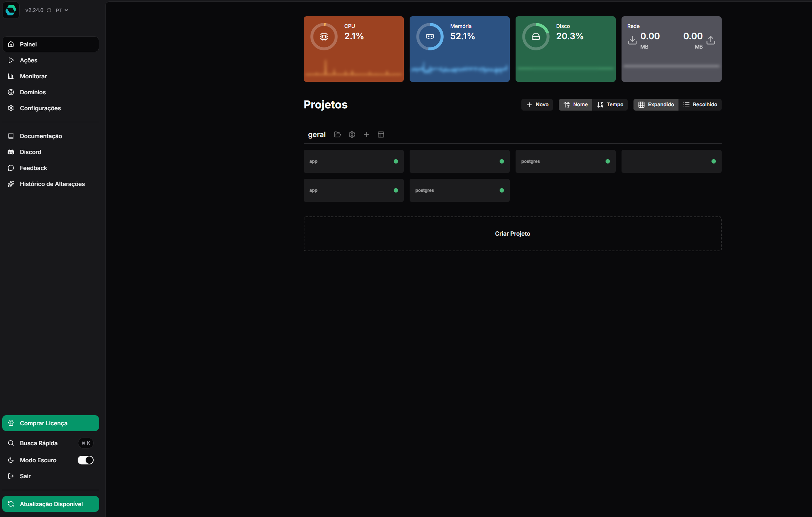Switch to Recolhido list view
Image resolution: width=812 pixels, height=517 pixels.
tap(700, 104)
